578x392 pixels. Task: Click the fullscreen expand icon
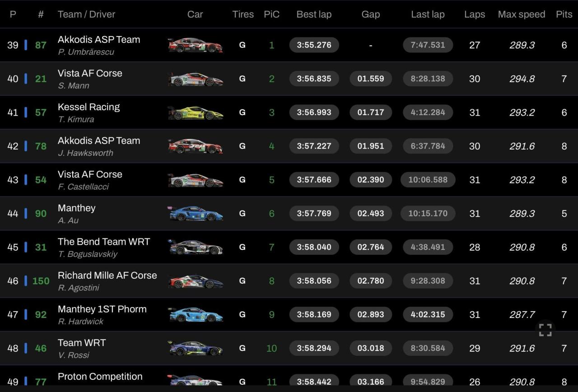pyautogui.click(x=545, y=330)
